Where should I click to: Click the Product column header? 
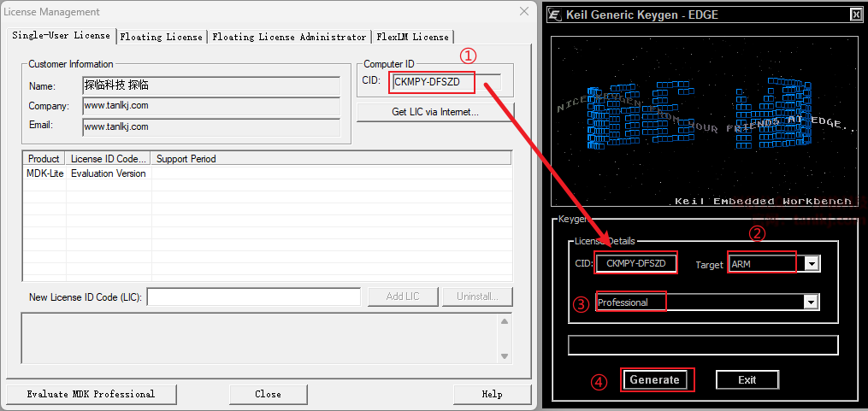click(44, 159)
